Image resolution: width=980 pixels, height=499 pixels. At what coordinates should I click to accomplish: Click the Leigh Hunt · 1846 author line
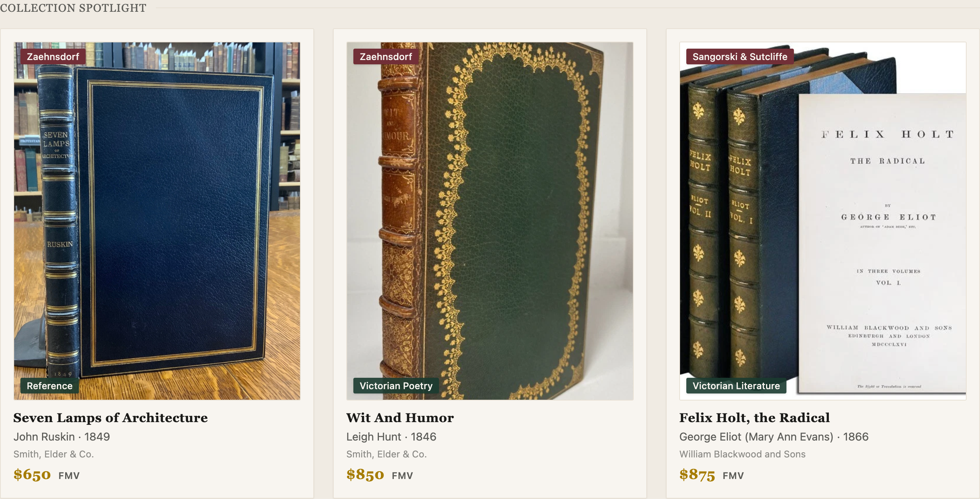click(391, 437)
